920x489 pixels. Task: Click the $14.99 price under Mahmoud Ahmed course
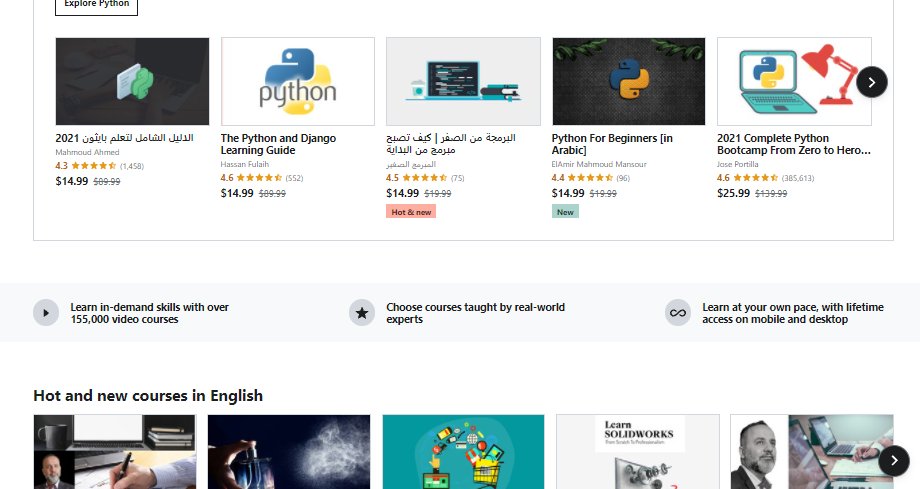[72, 181]
